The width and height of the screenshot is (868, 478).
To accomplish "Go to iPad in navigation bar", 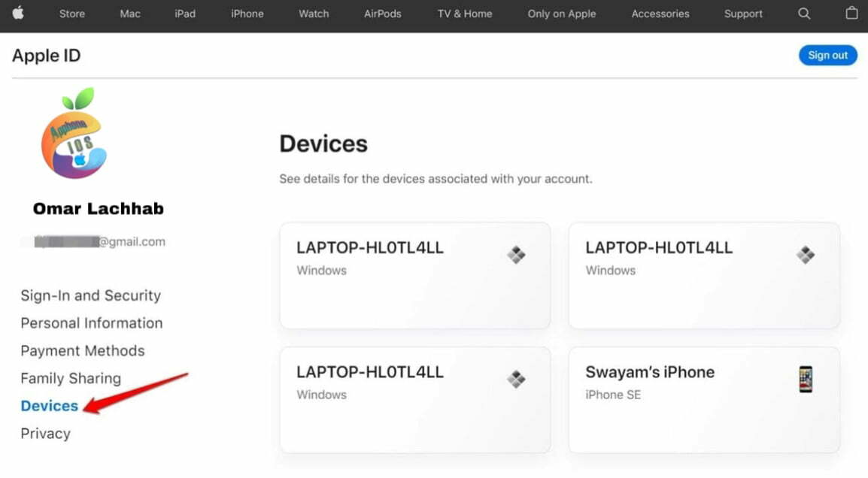I will (x=185, y=14).
